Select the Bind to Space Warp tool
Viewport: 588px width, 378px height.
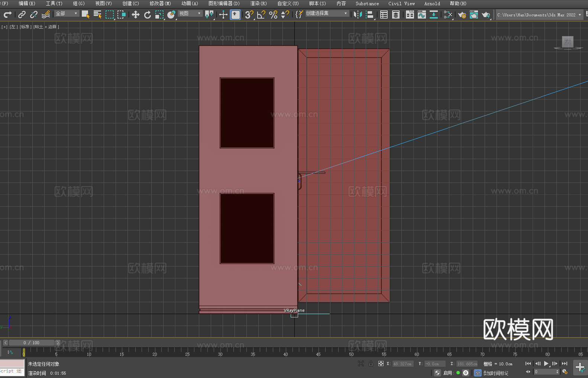46,14
